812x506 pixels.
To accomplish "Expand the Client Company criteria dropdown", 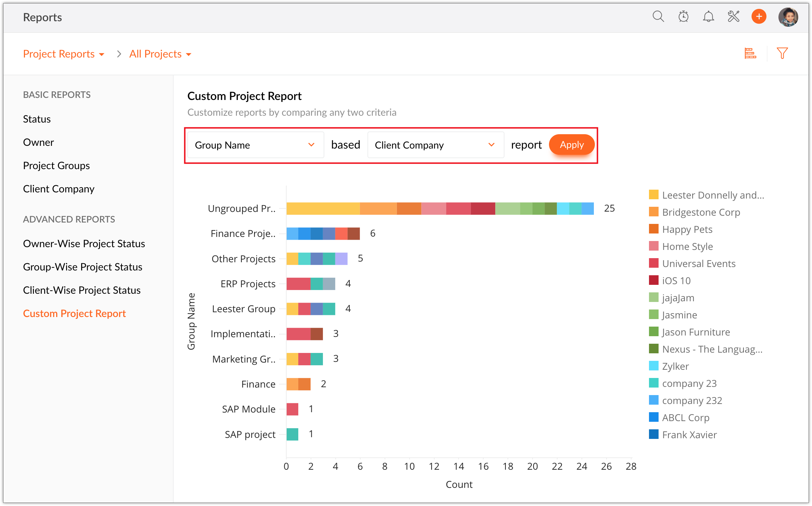I will (x=435, y=145).
